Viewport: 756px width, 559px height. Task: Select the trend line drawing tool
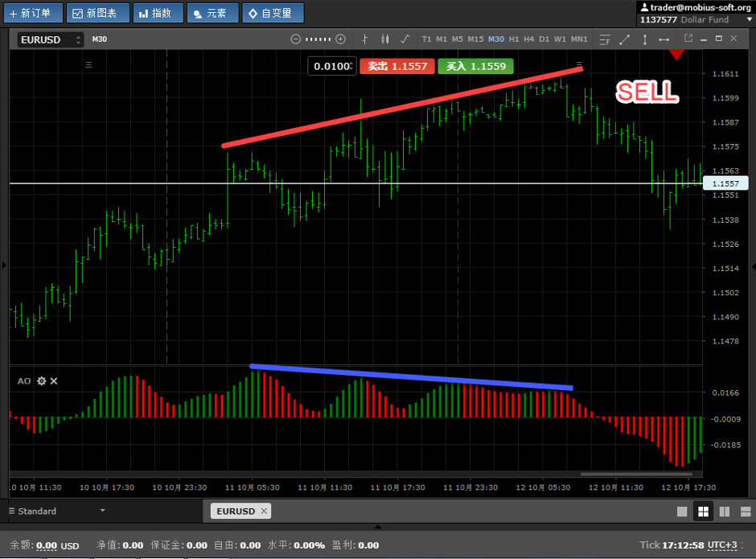pos(624,39)
